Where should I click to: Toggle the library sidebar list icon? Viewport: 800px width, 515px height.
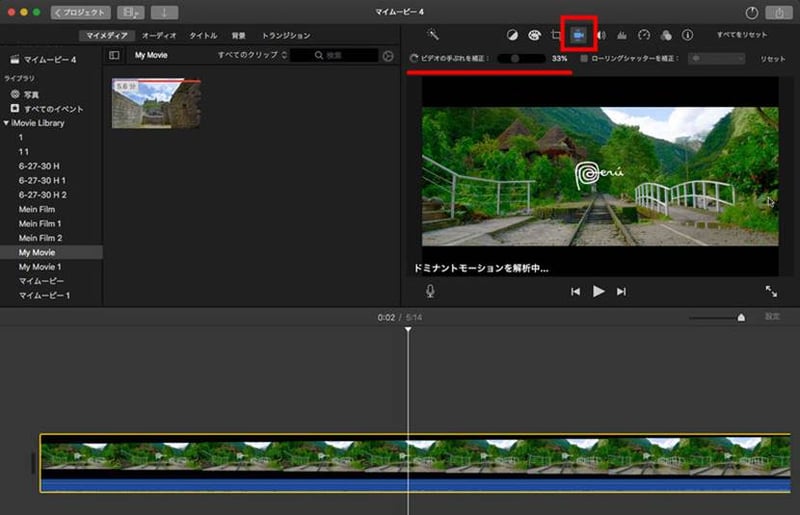click(114, 55)
